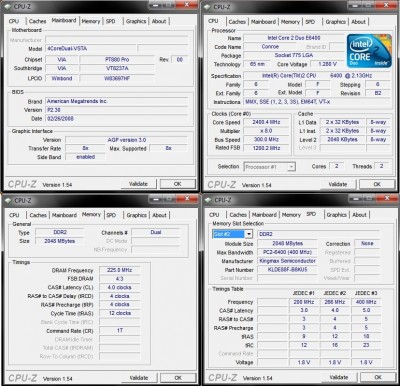Open Graphics tab in the Mainboard window
The width and height of the screenshot is (400, 386).
136,21
